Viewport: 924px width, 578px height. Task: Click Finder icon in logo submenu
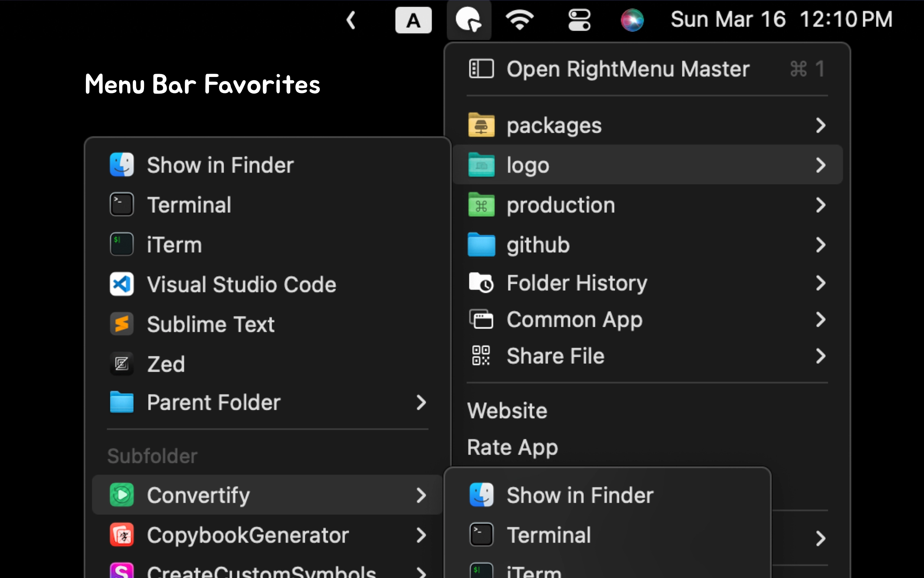tap(122, 164)
